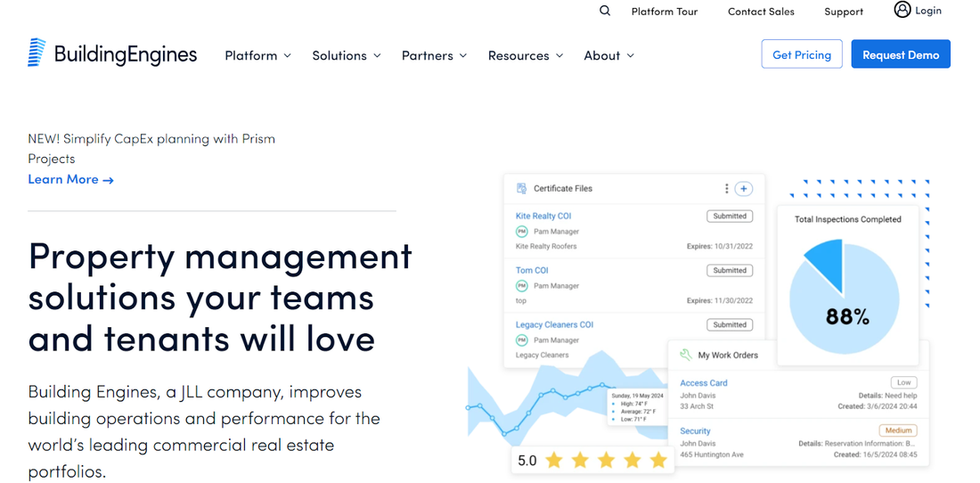Click the Submitted badge for Tom COI

730,271
